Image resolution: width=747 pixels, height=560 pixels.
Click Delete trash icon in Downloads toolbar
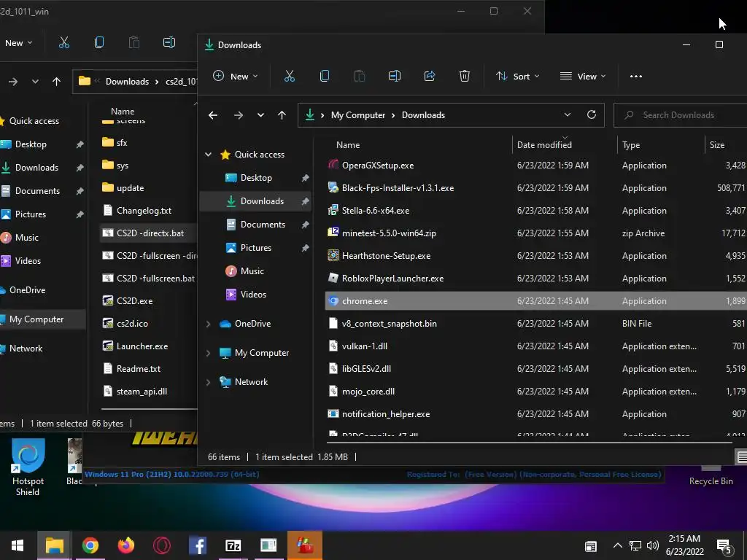tap(465, 76)
